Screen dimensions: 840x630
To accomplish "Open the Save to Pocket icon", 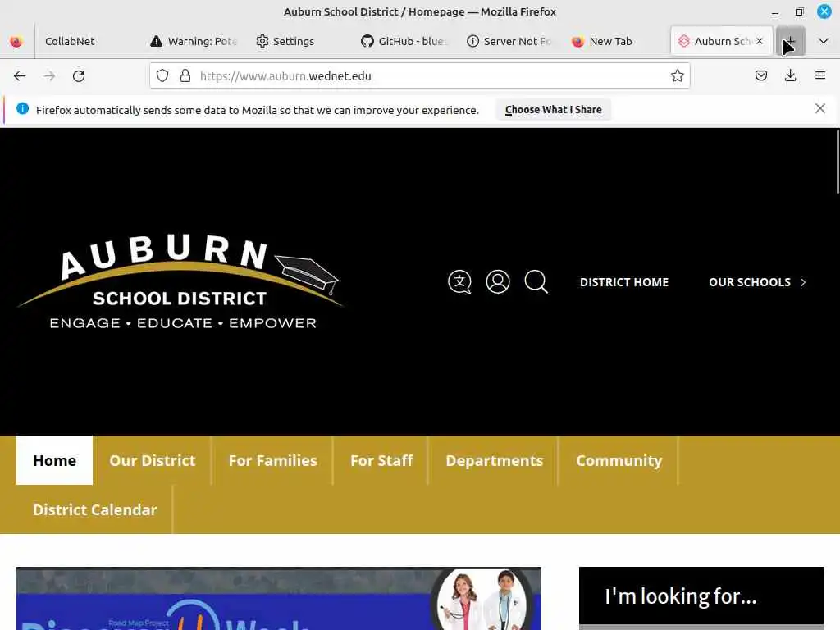I will (x=760, y=76).
